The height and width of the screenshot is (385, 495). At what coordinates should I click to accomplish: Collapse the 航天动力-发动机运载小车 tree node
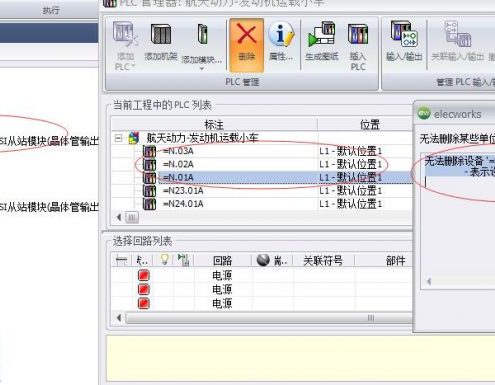pyautogui.click(x=118, y=138)
